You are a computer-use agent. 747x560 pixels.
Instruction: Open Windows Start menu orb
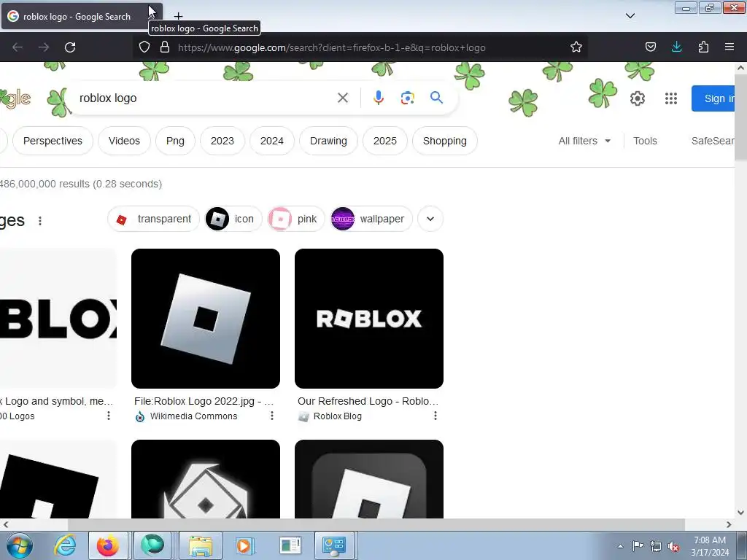(20, 545)
